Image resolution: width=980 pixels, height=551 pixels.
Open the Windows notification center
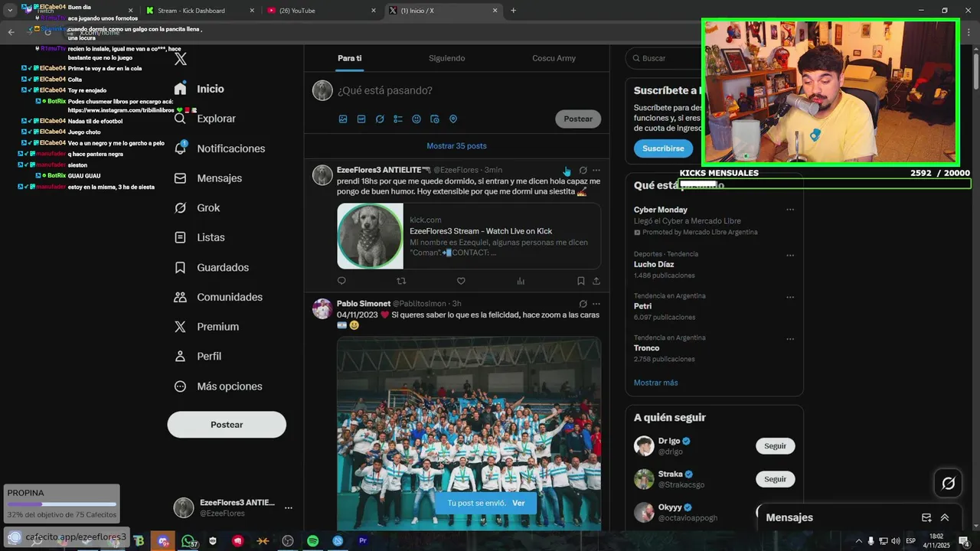tap(964, 541)
